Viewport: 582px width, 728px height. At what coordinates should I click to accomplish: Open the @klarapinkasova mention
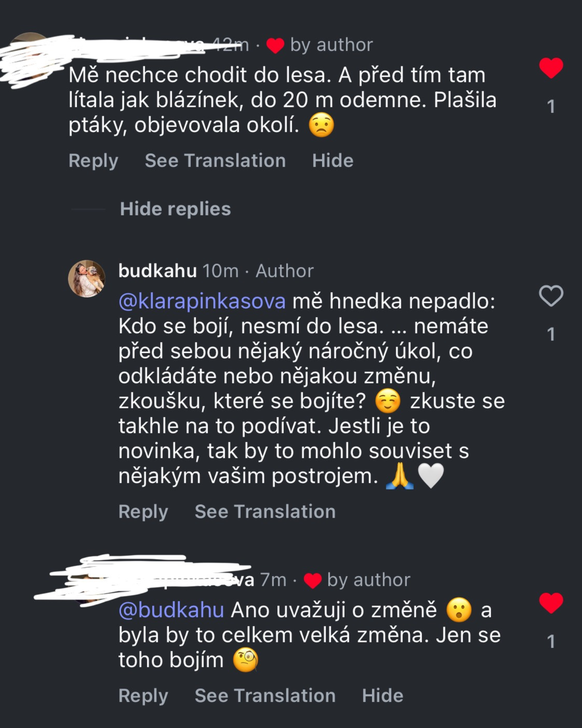pos(202,301)
